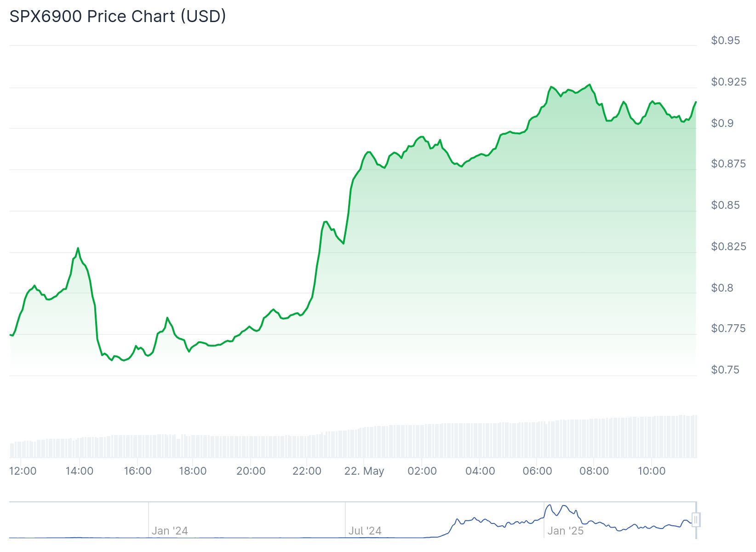Click the 22. May date axis label
The image size is (756, 552).
(x=364, y=471)
